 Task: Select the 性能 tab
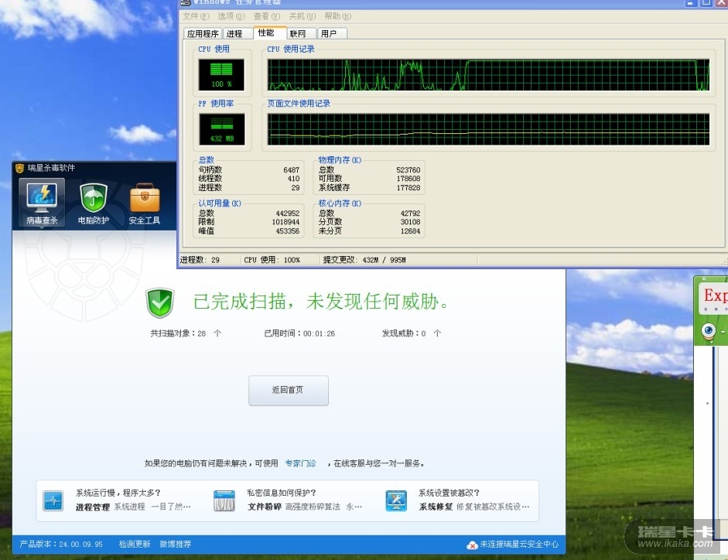(x=269, y=32)
